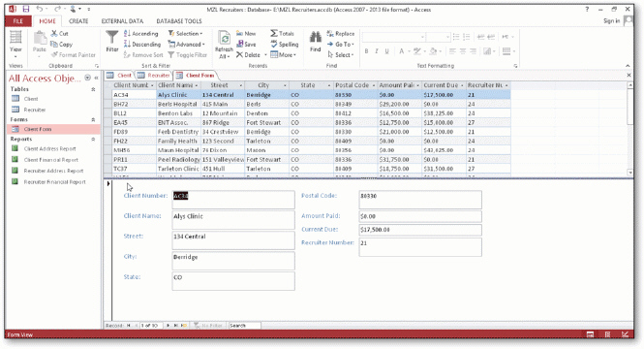Click the datasheet vertical scrollbar down arrow

tap(630, 173)
